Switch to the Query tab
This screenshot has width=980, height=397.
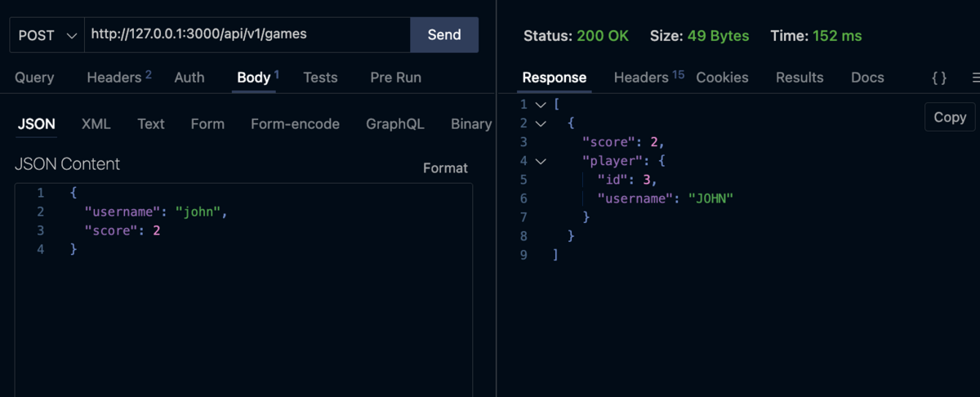pos(34,78)
